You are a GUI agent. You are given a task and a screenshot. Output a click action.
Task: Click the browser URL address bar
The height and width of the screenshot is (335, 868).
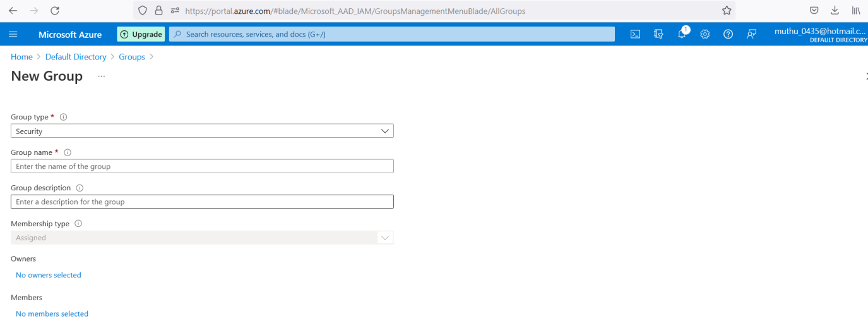point(434,11)
